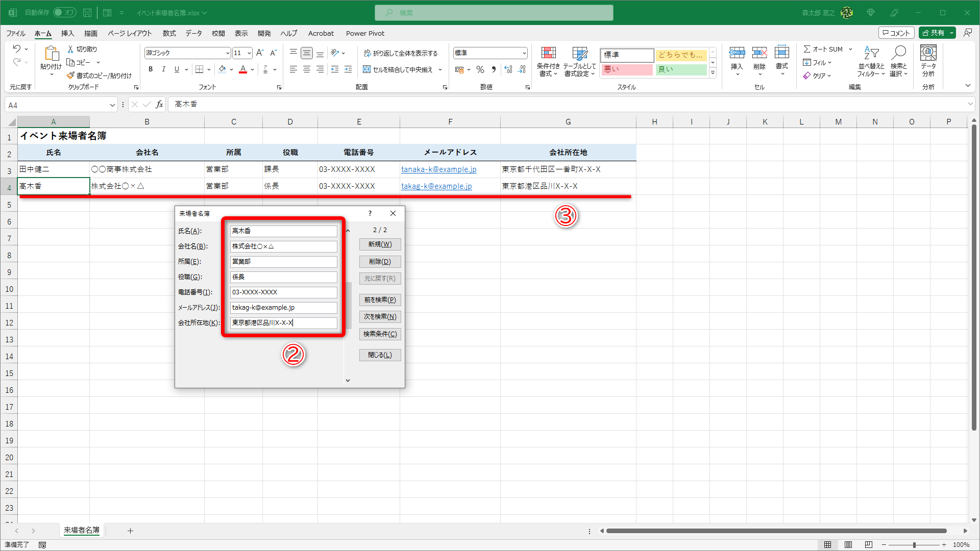Switch to Page Layout view in status bar
980x551 pixels.
(x=848, y=544)
